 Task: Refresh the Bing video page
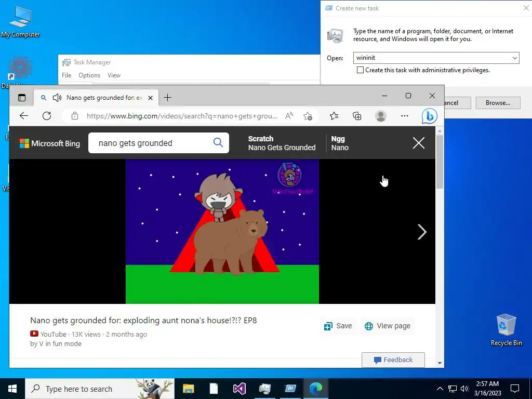click(x=47, y=116)
